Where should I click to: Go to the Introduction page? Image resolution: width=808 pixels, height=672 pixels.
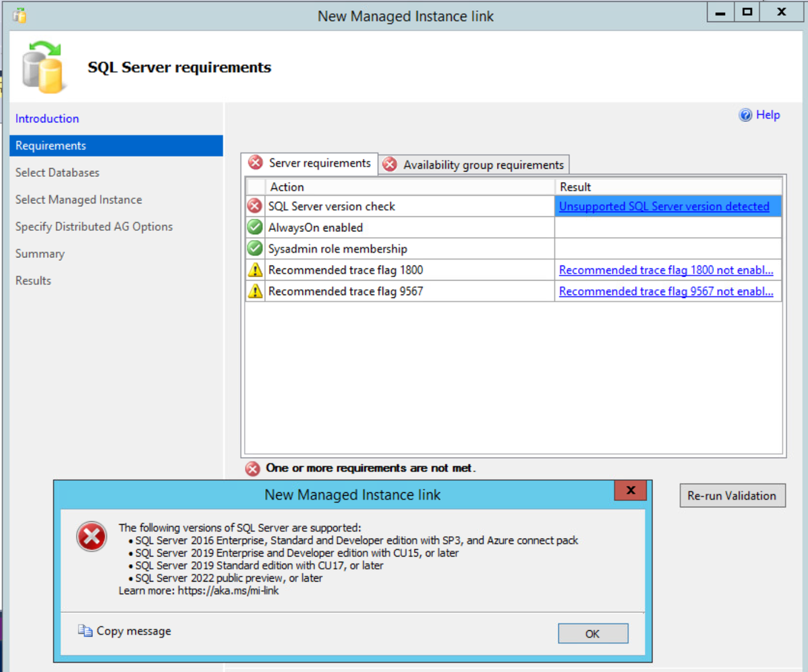(x=47, y=119)
